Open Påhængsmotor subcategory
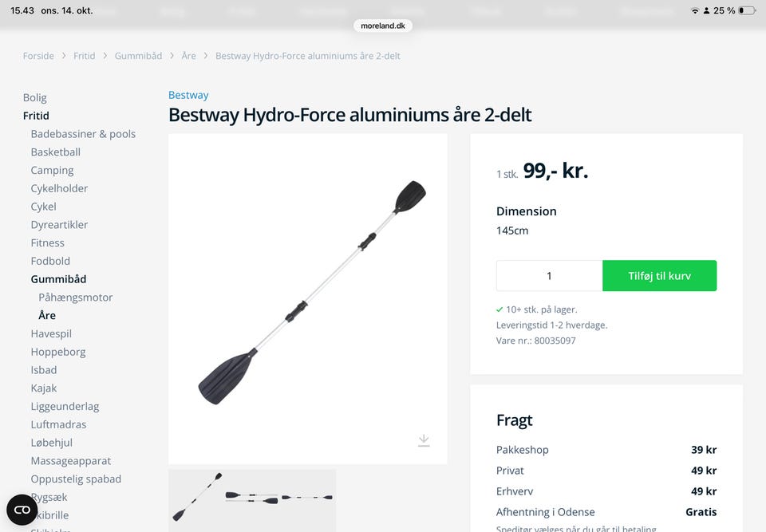The height and width of the screenshot is (532, 766). [x=75, y=297]
